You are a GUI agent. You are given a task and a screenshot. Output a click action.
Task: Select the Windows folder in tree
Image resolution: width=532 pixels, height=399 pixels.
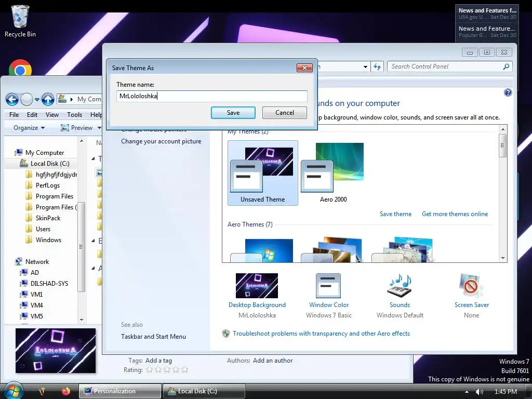48,240
